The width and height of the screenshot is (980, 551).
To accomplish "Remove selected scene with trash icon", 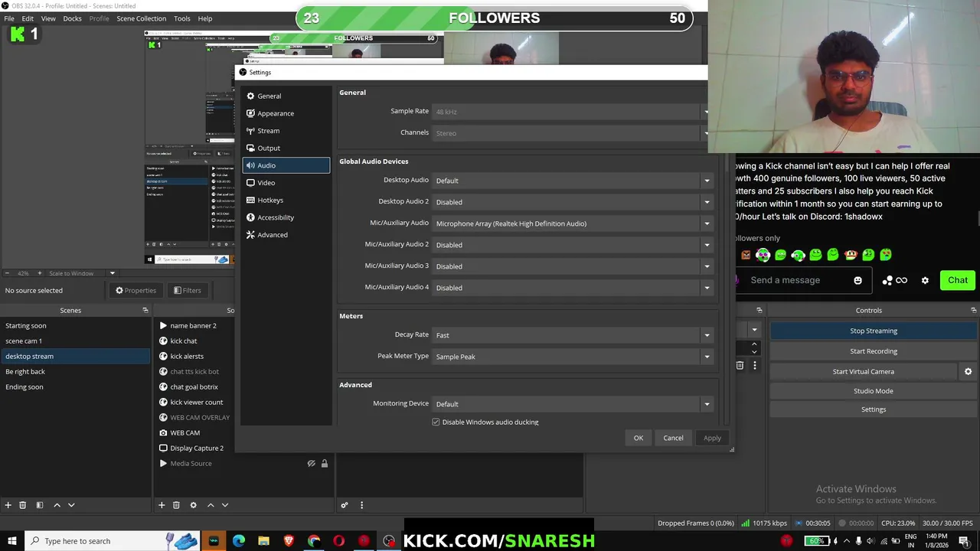I will tap(23, 505).
